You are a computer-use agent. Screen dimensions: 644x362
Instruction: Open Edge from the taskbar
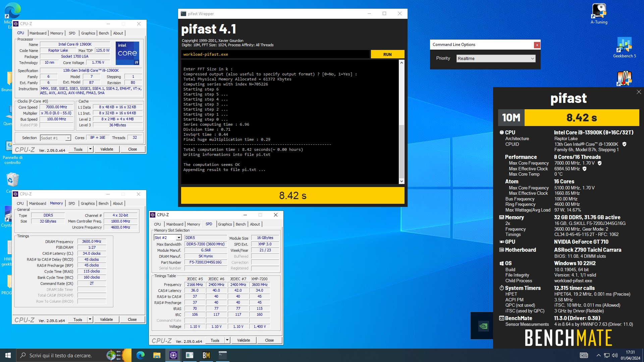[141, 355]
